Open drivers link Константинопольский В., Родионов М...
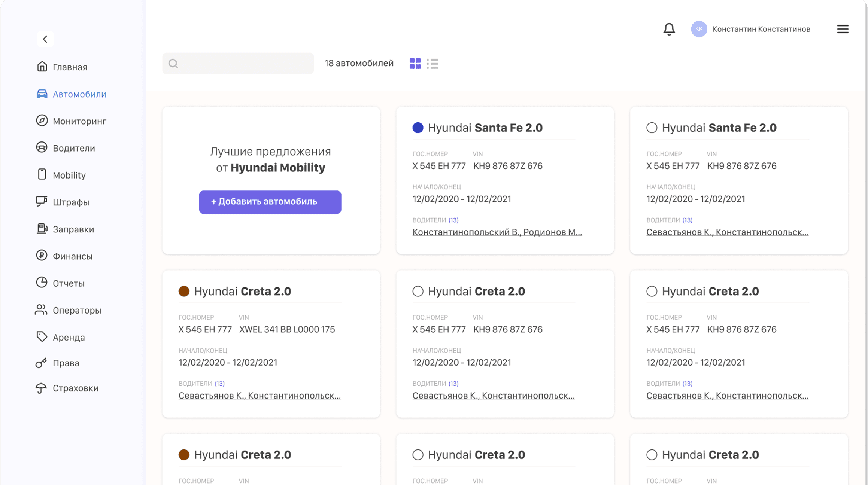The width and height of the screenshot is (868, 485). pos(497,232)
